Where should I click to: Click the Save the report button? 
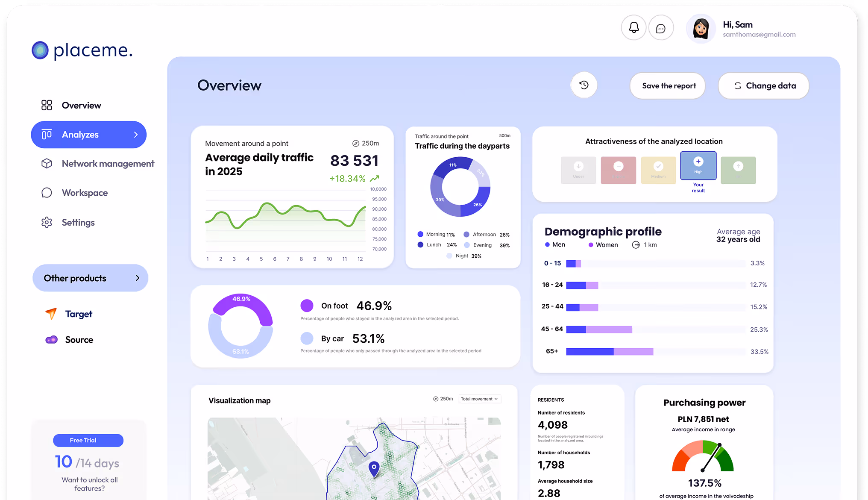[x=667, y=85]
